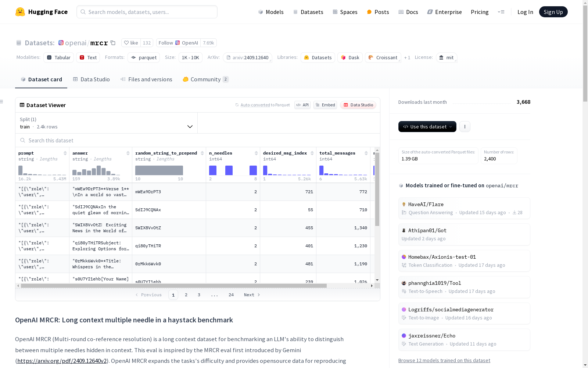This screenshot has width=588, height=368.
Task: Open the HaveAI/Flare model card
Action: point(464,208)
